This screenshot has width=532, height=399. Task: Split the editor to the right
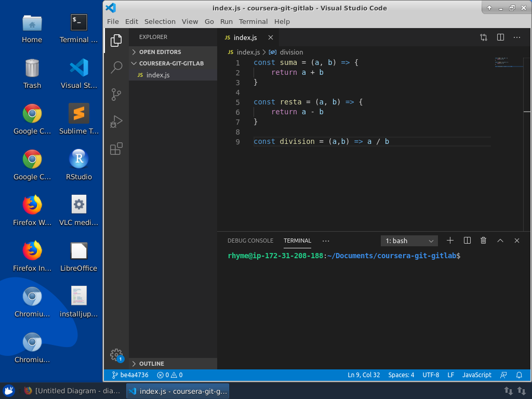pos(500,37)
